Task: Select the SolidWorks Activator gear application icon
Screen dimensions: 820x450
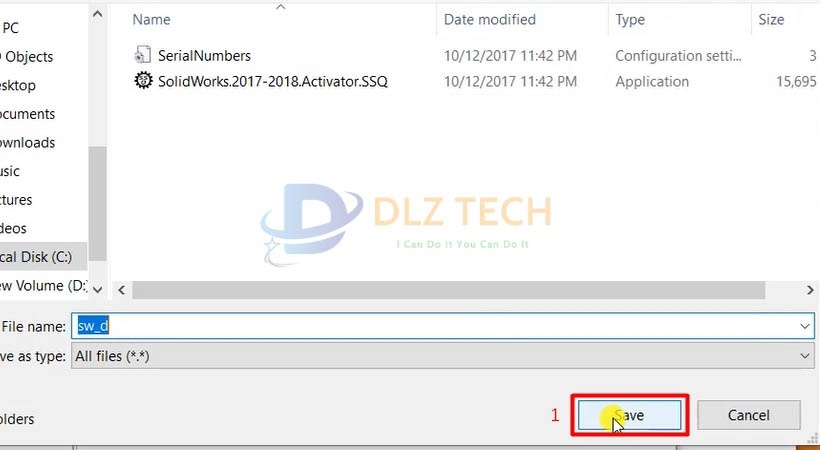Action: [143, 81]
